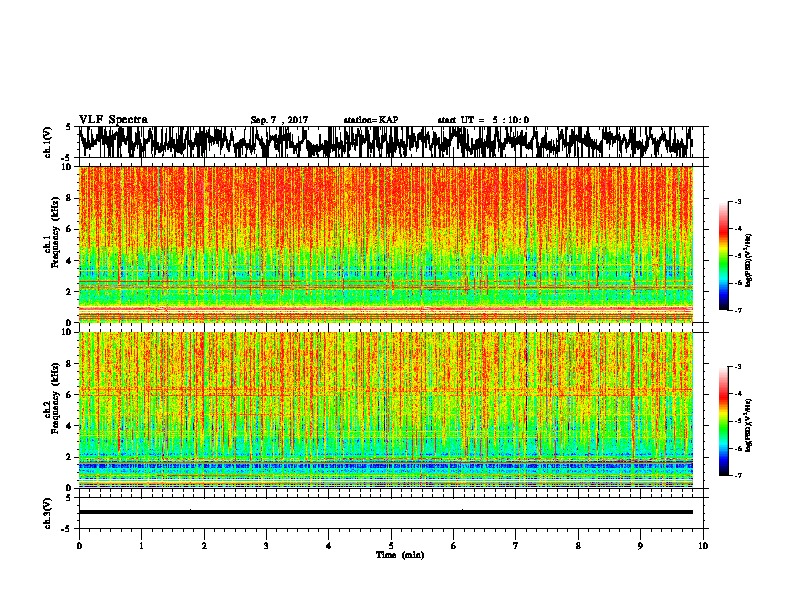Click the ch.1 colorbar log(PSD) unit label
792x612 pixels.
point(749,261)
